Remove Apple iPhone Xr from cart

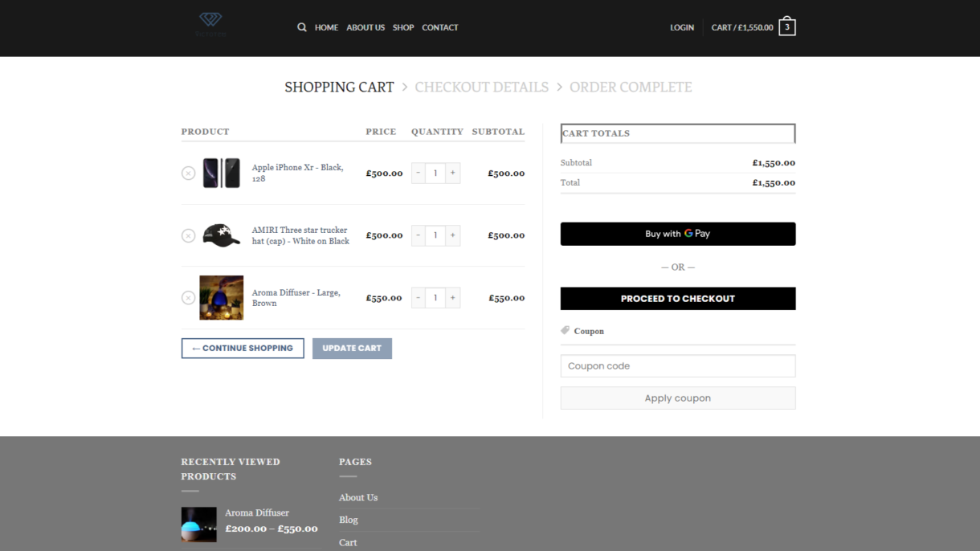[x=188, y=173]
